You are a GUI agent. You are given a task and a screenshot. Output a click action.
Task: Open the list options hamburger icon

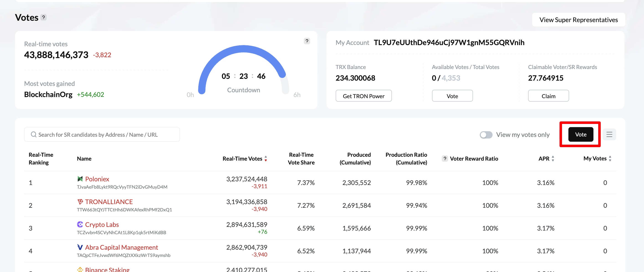pos(609,134)
